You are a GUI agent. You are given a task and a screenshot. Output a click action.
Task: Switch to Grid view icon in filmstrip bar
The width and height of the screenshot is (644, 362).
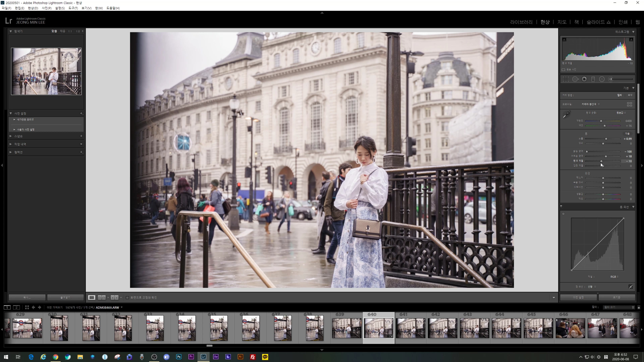(x=27, y=307)
